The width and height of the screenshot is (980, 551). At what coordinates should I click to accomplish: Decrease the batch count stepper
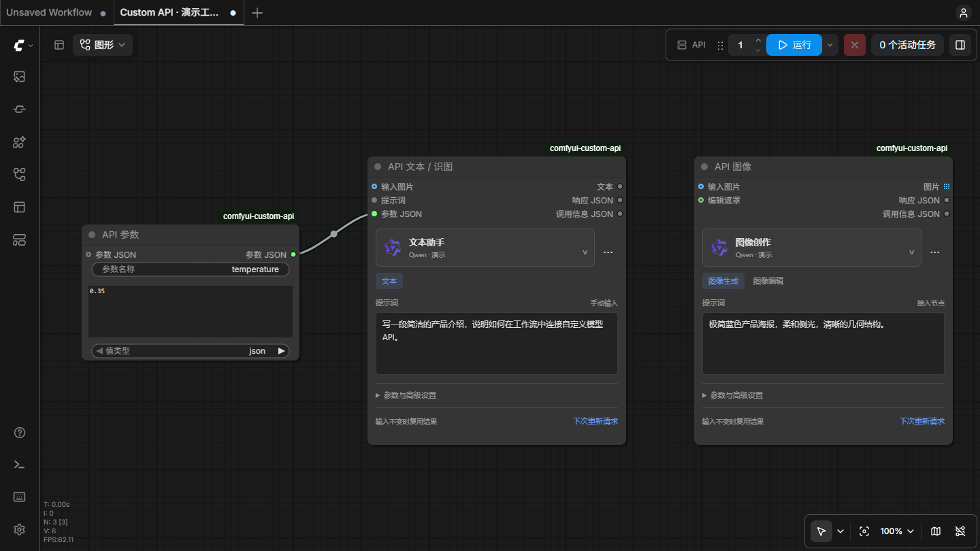click(758, 50)
